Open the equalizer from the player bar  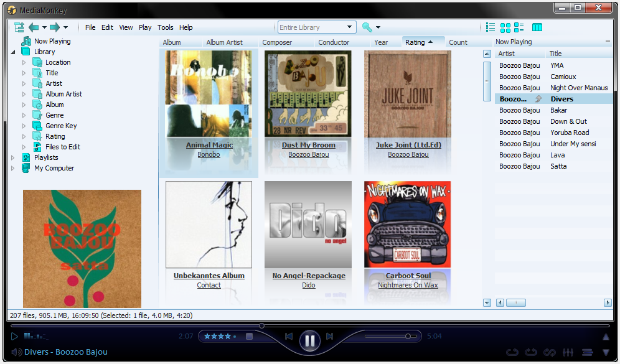click(x=568, y=352)
